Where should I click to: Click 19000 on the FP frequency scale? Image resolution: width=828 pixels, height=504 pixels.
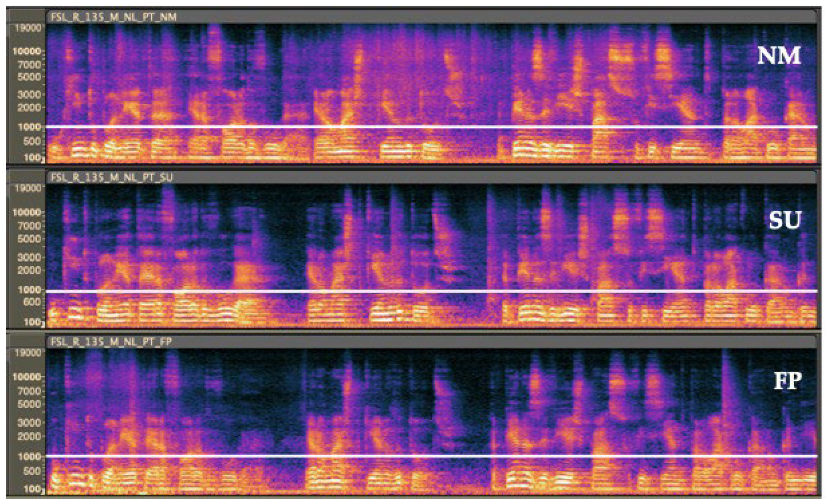click(28, 352)
